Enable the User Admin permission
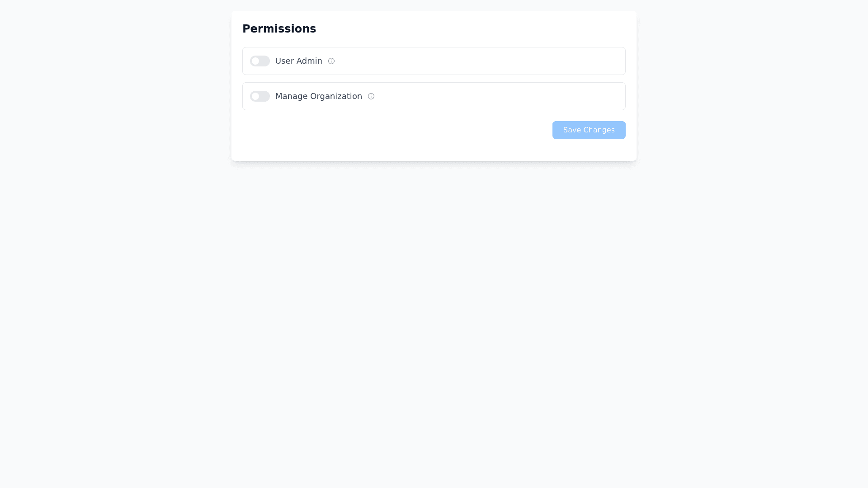The image size is (868, 488). pyautogui.click(x=260, y=61)
